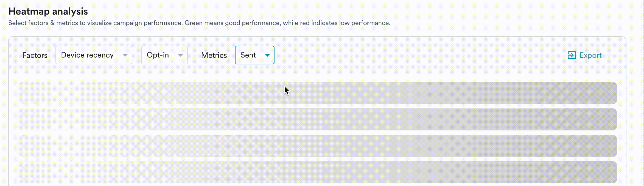Click the Export link text
Screen dimensions: 644x186
[590, 55]
